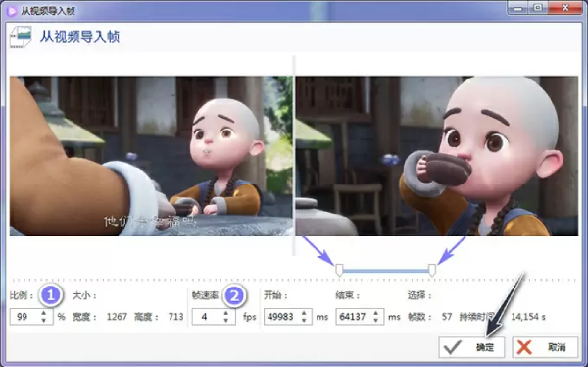Click the duration value 14,154 s
The image size is (588, 367).
(528, 317)
